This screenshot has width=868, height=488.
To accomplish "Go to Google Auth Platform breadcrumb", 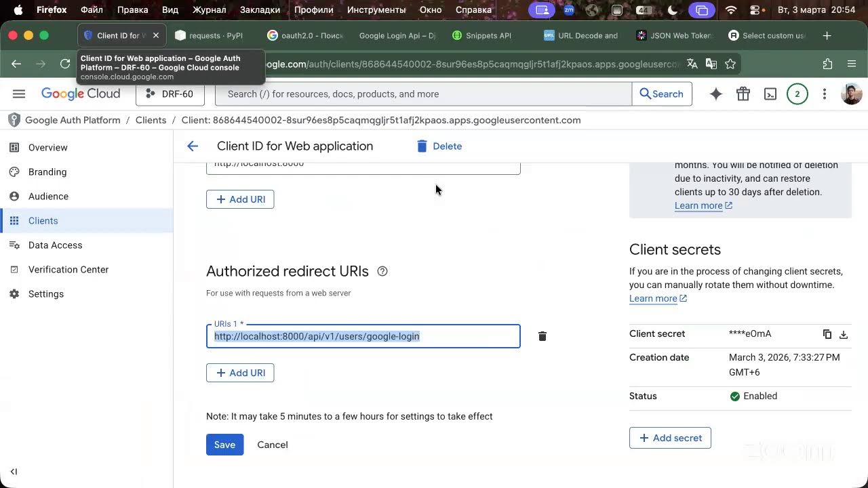I will [x=73, y=120].
